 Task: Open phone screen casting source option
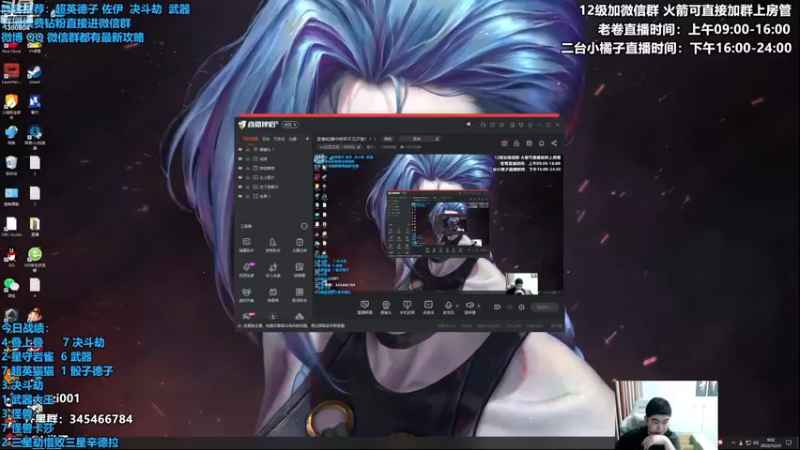click(x=407, y=307)
